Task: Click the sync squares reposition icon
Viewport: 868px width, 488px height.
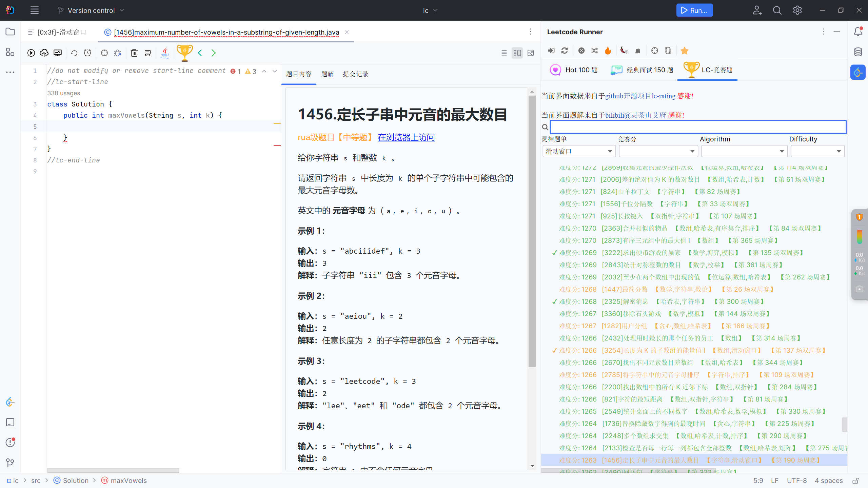Action: click(668, 51)
